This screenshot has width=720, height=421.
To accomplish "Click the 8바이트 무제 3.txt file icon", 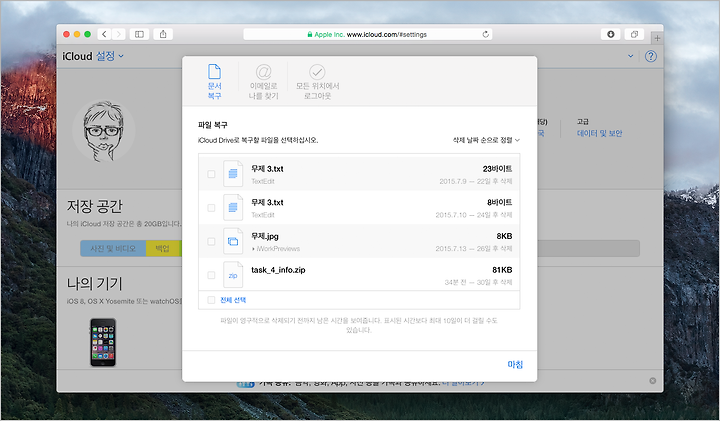I will coord(233,208).
